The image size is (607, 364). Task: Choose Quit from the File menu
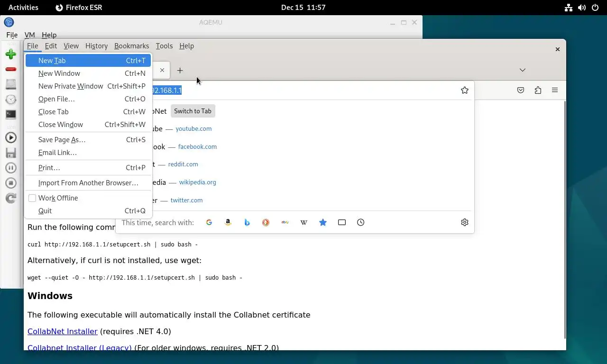point(88,211)
